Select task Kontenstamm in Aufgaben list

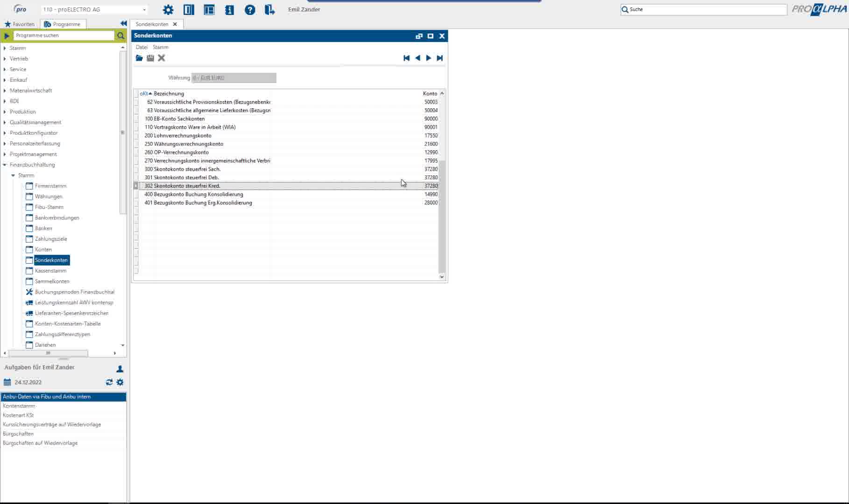pyautogui.click(x=64, y=406)
